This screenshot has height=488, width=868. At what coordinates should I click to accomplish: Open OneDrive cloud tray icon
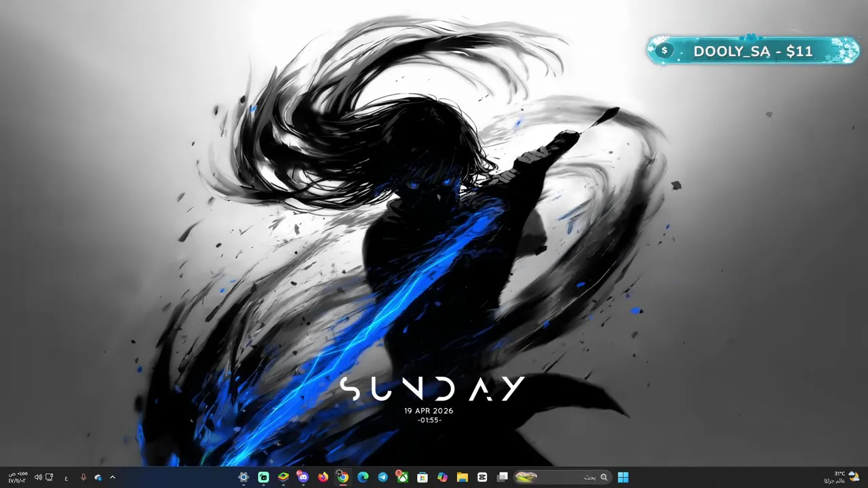[98, 477]
